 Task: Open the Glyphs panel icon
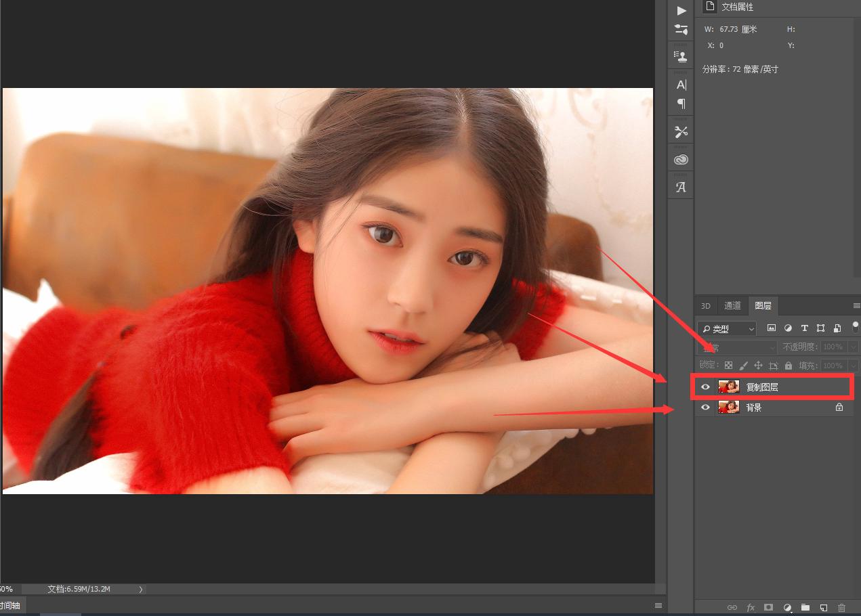click(x=681, y=187)
